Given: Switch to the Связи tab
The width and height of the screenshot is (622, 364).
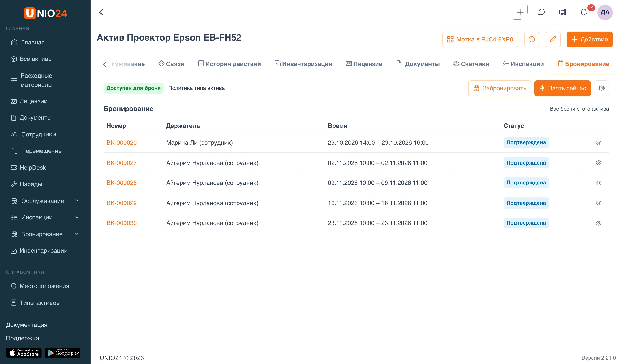Looking at the screenshot, I should (x=171, y=64).
